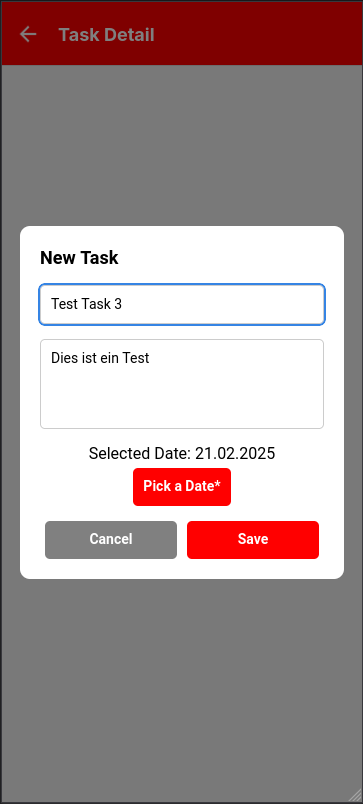Image resolution: width=363 pixels, height=804 pixels.
Task: Click the date value 21.02.2025
Action: (235, 453)
